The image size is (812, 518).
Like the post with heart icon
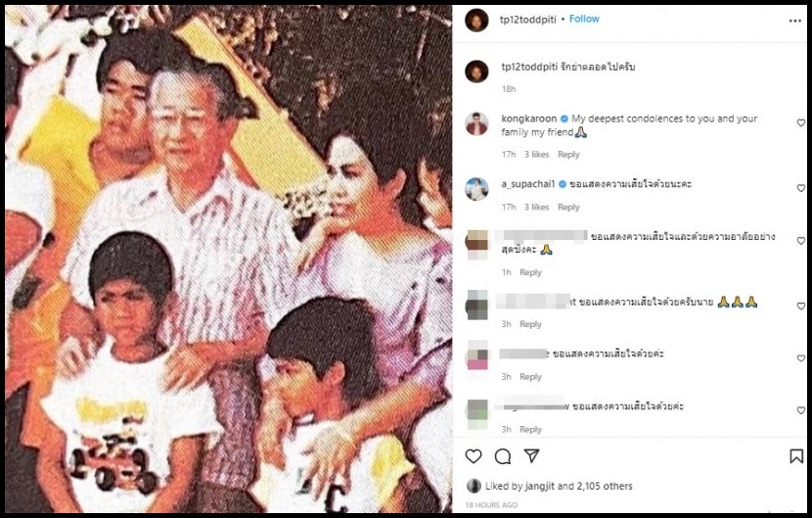[474, 456]
